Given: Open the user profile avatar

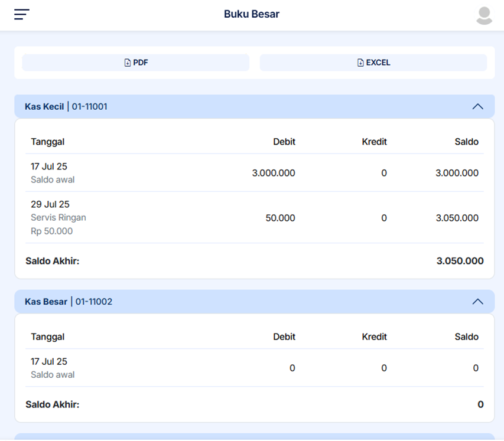Looking at the screenshot, I should tap(484, 15).
